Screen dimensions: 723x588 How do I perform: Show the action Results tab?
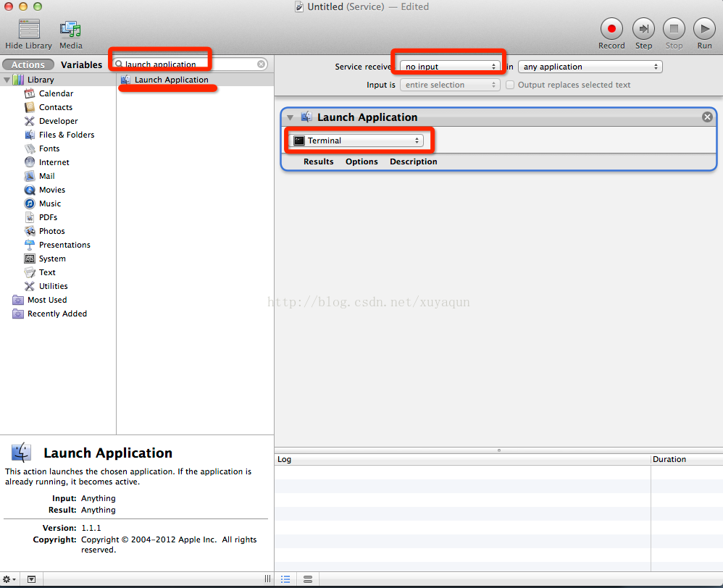(x=318, y=161)
